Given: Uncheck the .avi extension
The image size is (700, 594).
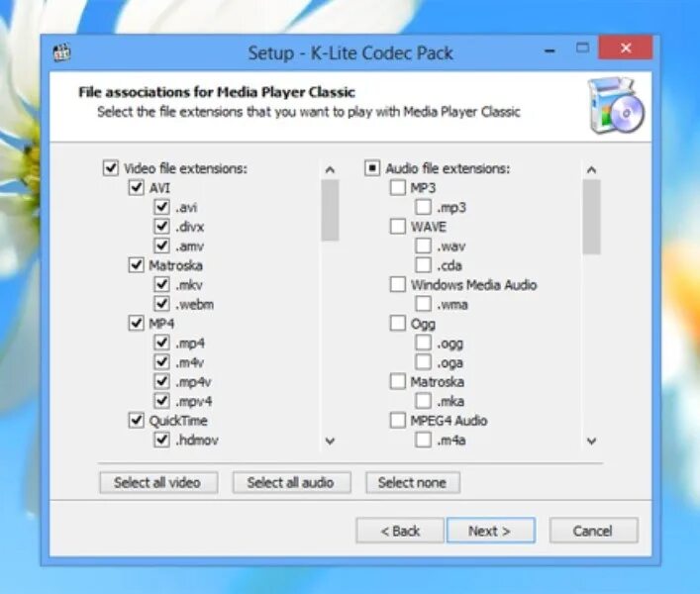Looking at the screenshot, I should tap(161, 207).
